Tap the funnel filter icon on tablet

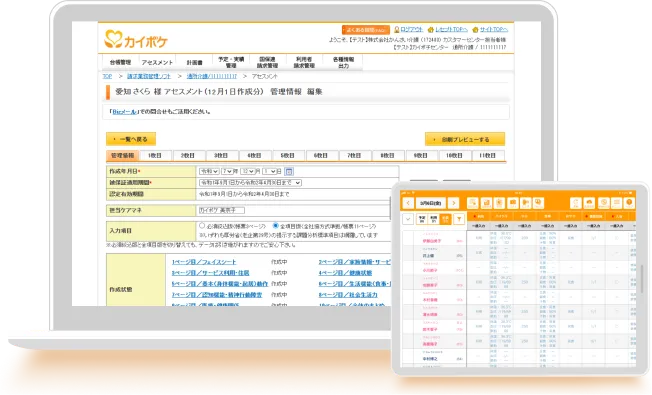pos(459,219)
